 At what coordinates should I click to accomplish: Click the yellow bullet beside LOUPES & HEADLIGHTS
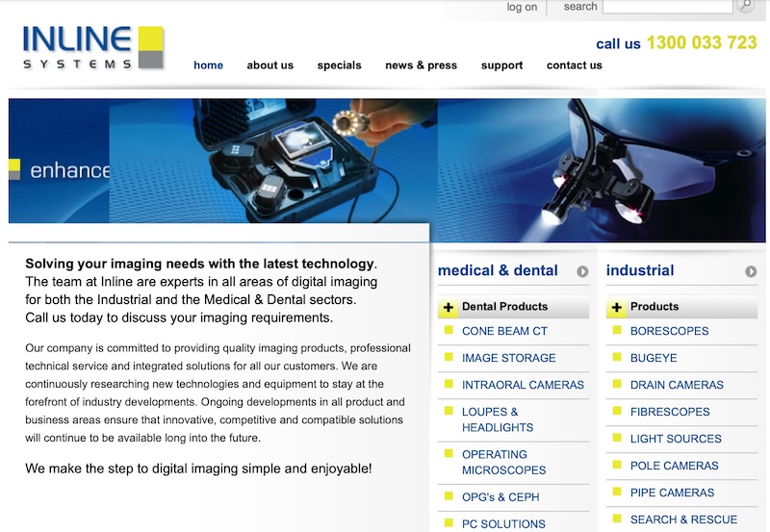(x=449, y=412)
